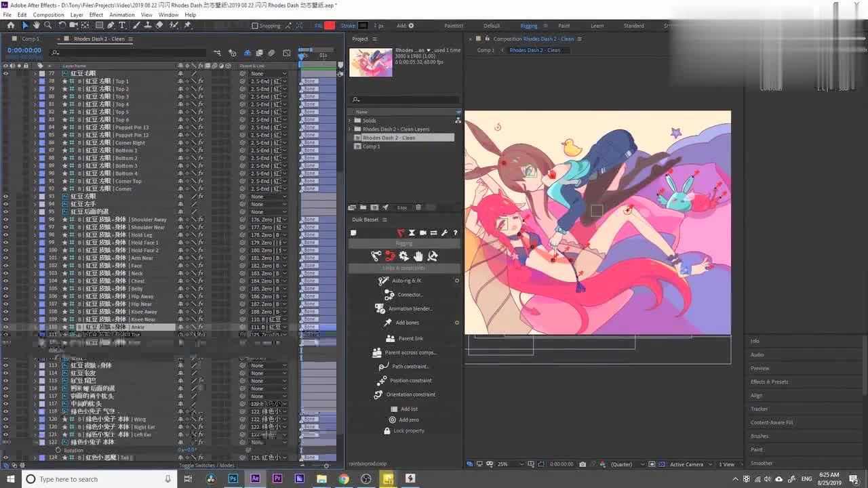
Task: Click Duik Animation blender icon
Action: [380, 308]
